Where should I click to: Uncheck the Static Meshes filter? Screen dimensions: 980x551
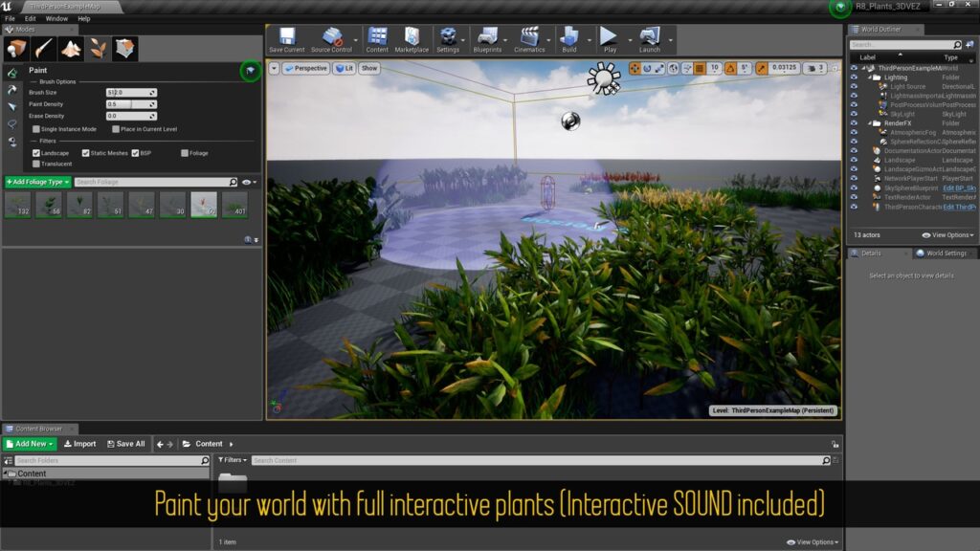click(x=85, y=153)
